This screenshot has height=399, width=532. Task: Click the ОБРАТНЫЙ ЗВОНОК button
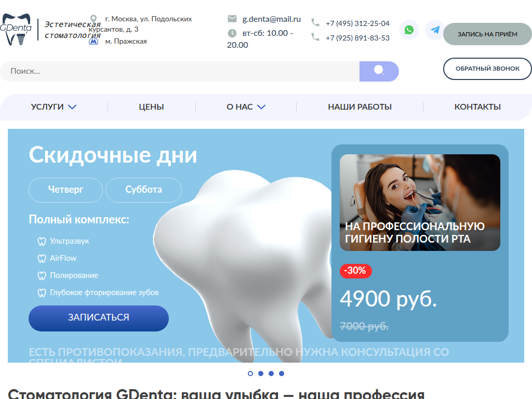click(487, 69)
